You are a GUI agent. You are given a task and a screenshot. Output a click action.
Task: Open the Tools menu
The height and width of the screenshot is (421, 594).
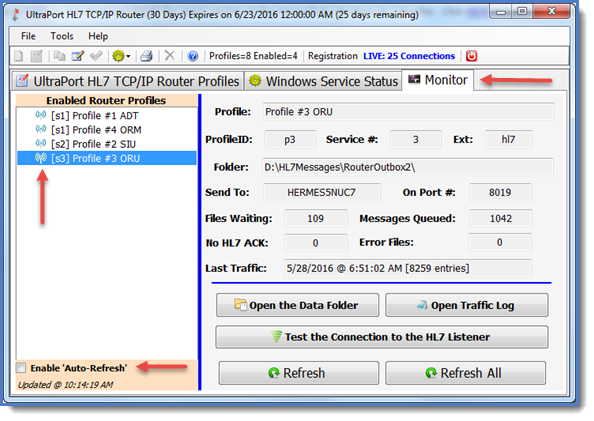62,36
